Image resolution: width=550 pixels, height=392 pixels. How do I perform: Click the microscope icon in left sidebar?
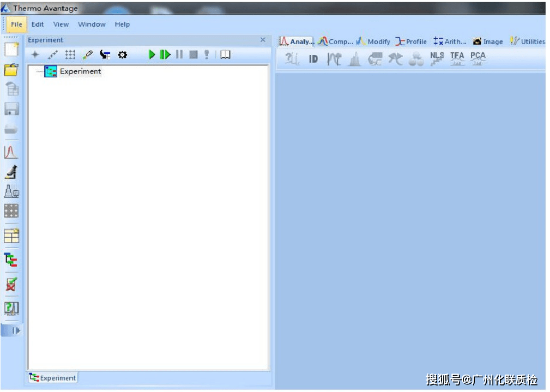[x=11, y=172]
